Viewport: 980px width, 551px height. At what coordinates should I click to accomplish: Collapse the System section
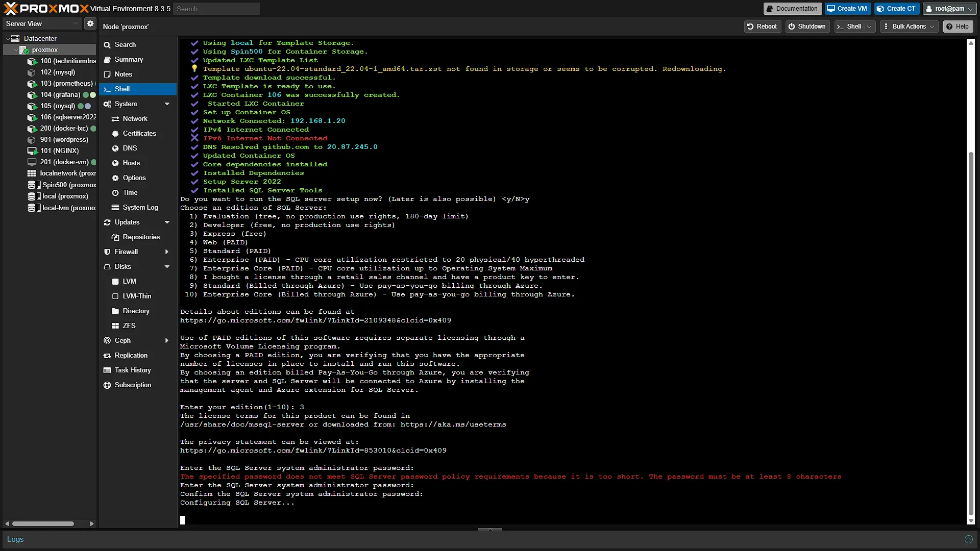coord(167,104)
